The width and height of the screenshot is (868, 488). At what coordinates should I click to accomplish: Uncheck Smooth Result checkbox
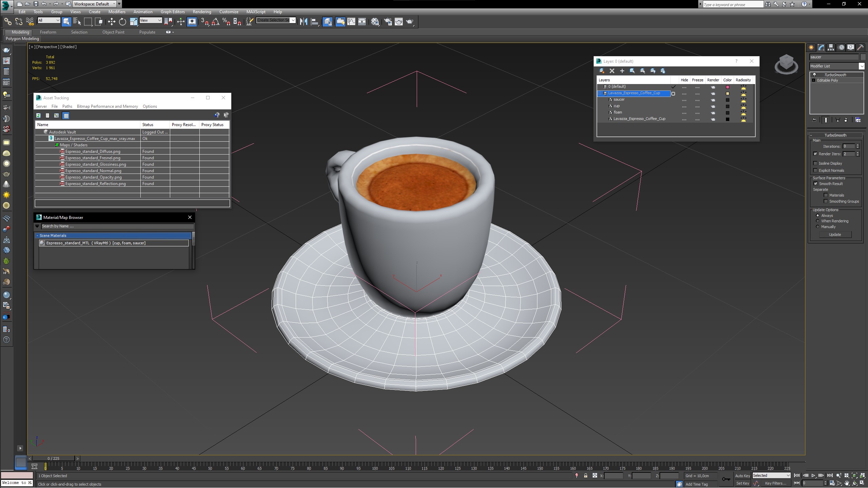815,184
